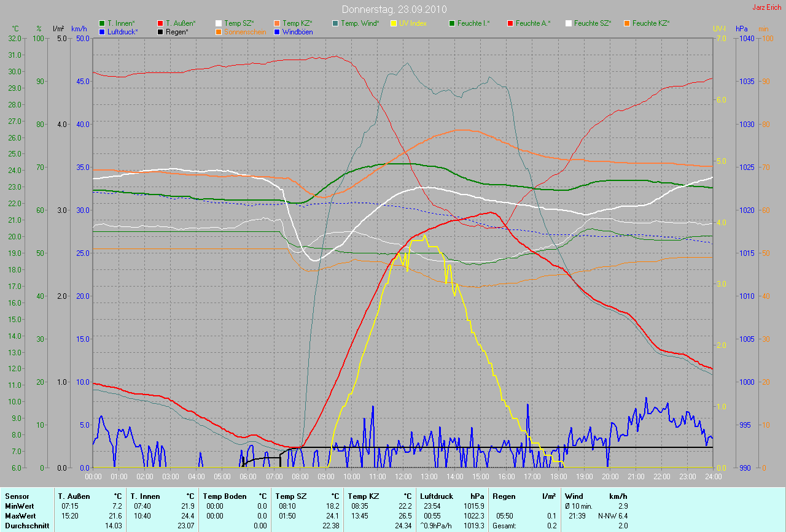Click the orange Temp KZ legend swatch
The height and width of the screenshot is (532, 786).
coord(277,23)
